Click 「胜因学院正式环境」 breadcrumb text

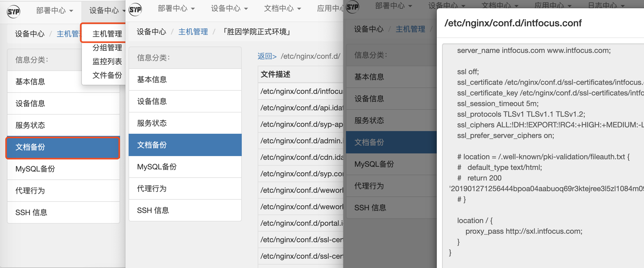tap(256, 32)
